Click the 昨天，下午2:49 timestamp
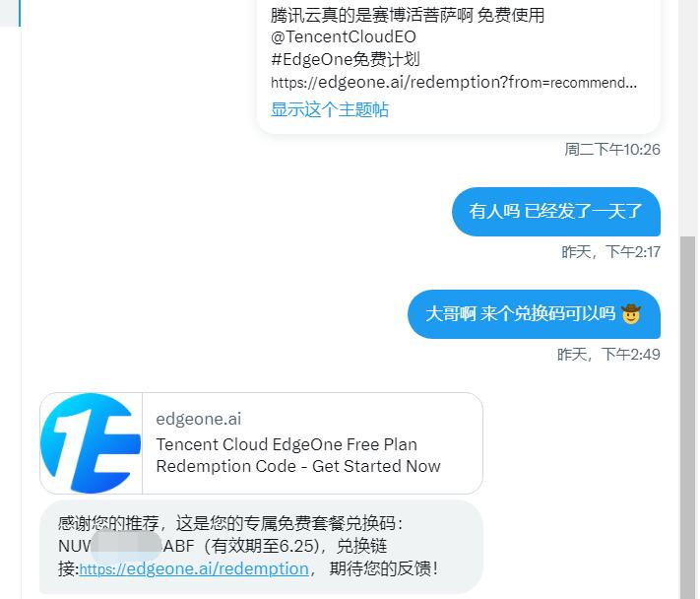 point(608,355)
